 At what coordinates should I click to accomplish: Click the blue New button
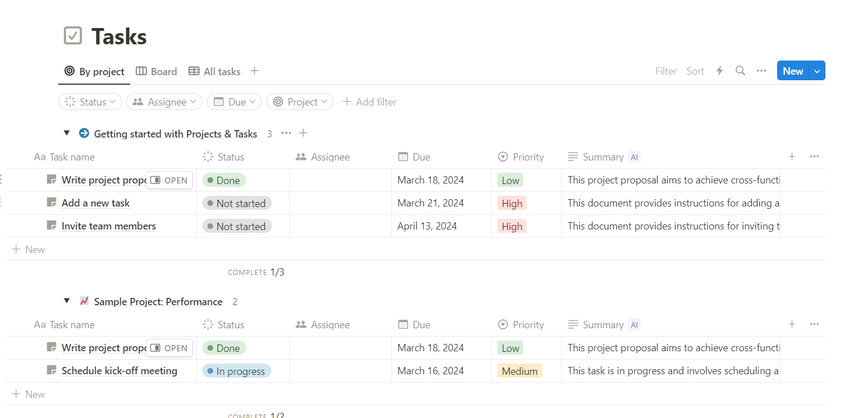pos(793,71)
